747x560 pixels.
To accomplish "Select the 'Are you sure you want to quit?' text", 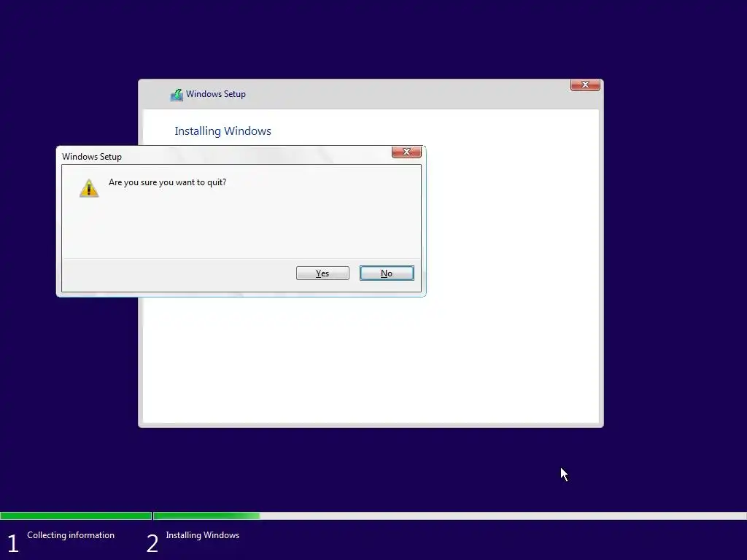I will tap(167, 182).
